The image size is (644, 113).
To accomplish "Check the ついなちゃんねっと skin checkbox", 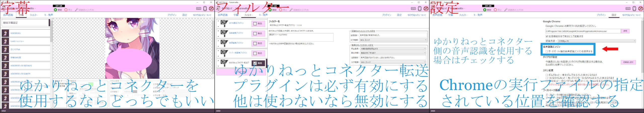I will pyautogui.click(x=547, y=78).
